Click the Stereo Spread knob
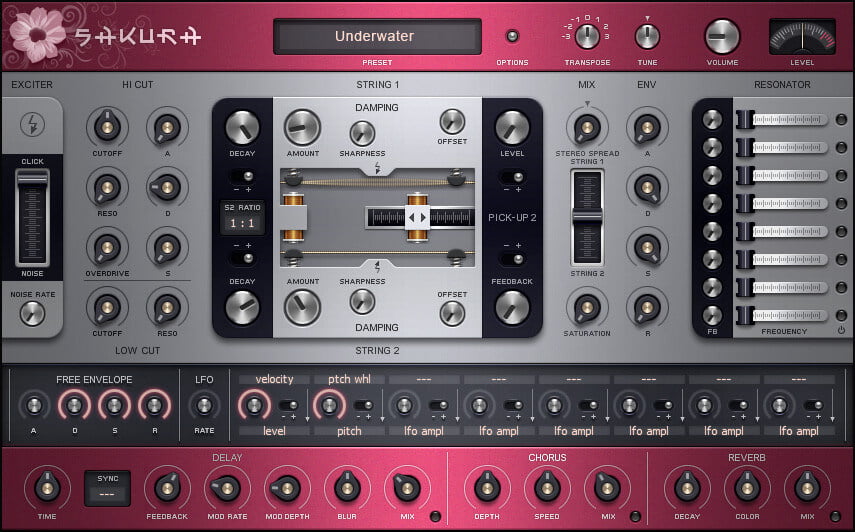The image size is (855, 532). pyautogui.click(x=587, y=127)
